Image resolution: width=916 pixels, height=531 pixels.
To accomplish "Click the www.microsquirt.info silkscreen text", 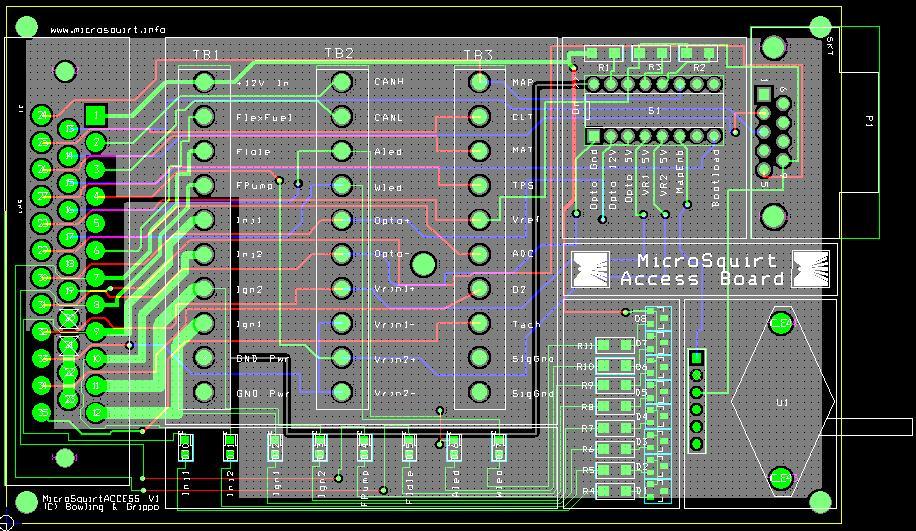I will (x=107, y=30).
